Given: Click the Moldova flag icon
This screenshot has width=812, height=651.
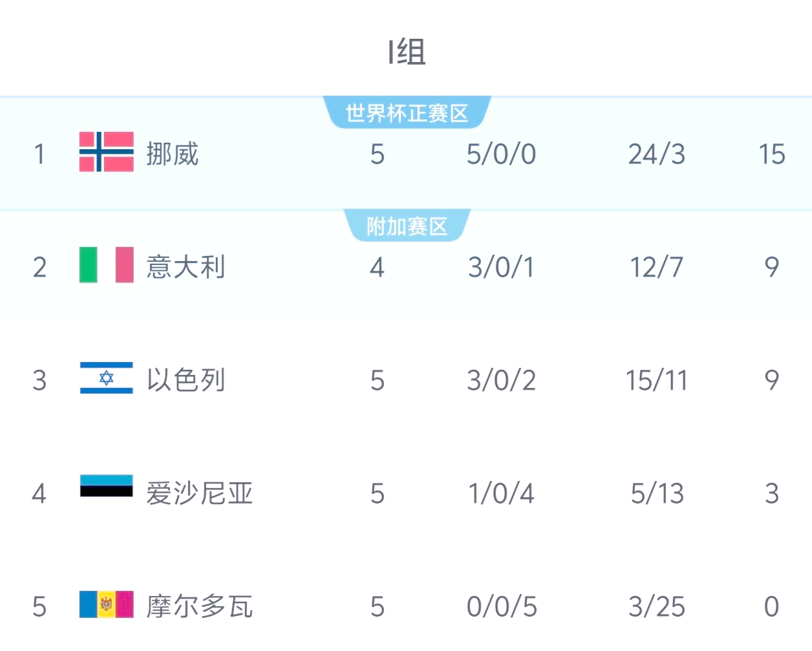Looking at the screenshot, I should coord(107,604).
